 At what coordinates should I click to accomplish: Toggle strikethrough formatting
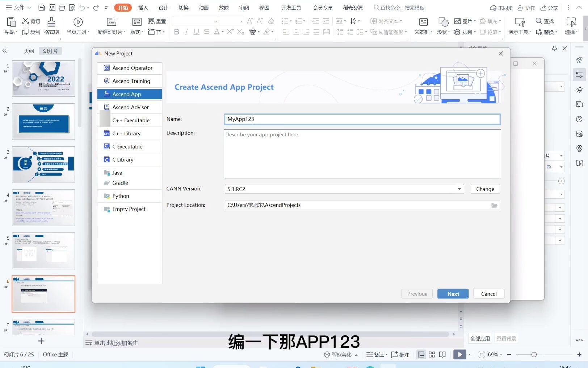tap(206, 32)
